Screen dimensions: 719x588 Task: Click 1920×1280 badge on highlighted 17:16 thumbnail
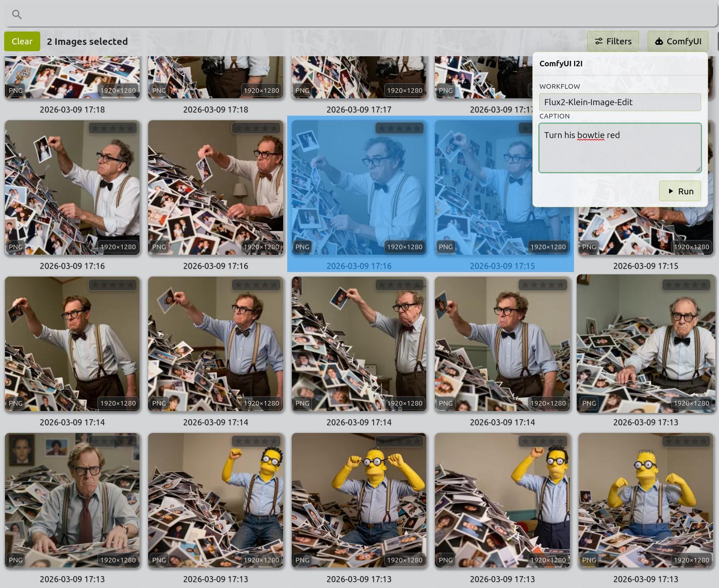[x=405, y=247]
